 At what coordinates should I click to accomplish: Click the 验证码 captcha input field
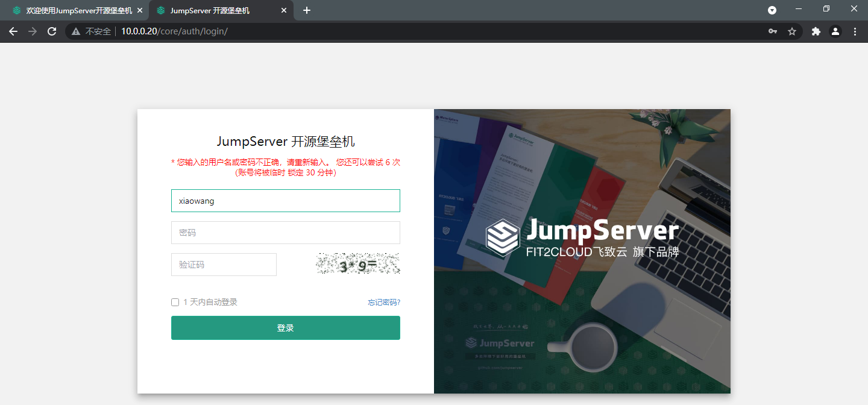[224, 265]
